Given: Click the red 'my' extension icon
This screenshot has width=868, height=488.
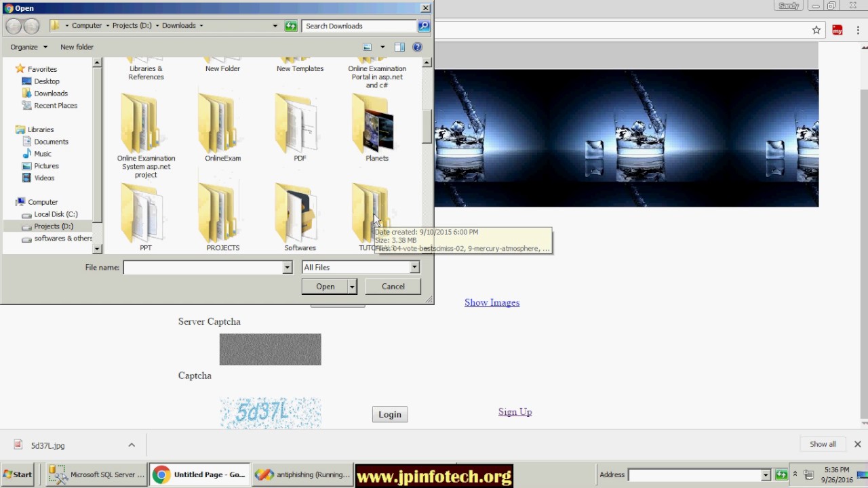Looking at the screenshot, I should pos(837,30).
